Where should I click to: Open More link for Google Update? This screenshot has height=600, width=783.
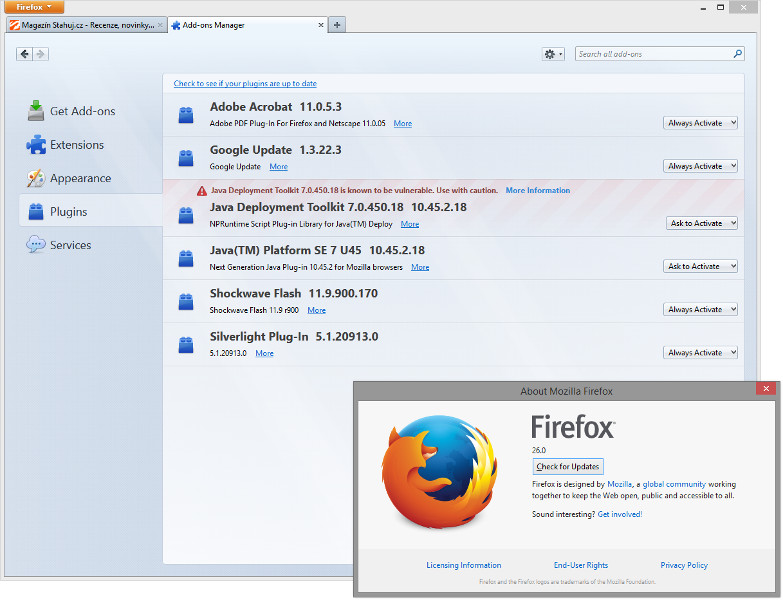pos(279,167)
